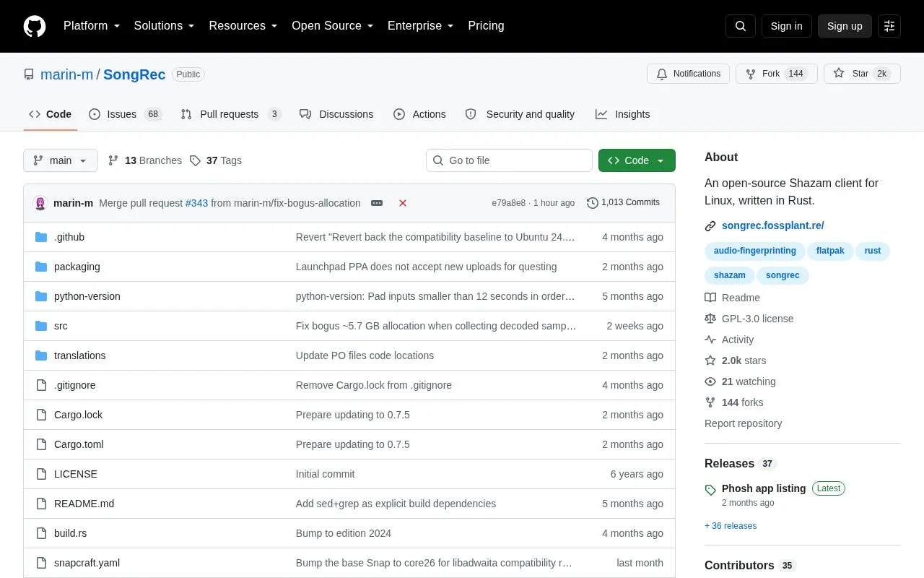Visit the songrec.fossplant.re website link

[x=772, y=225]
